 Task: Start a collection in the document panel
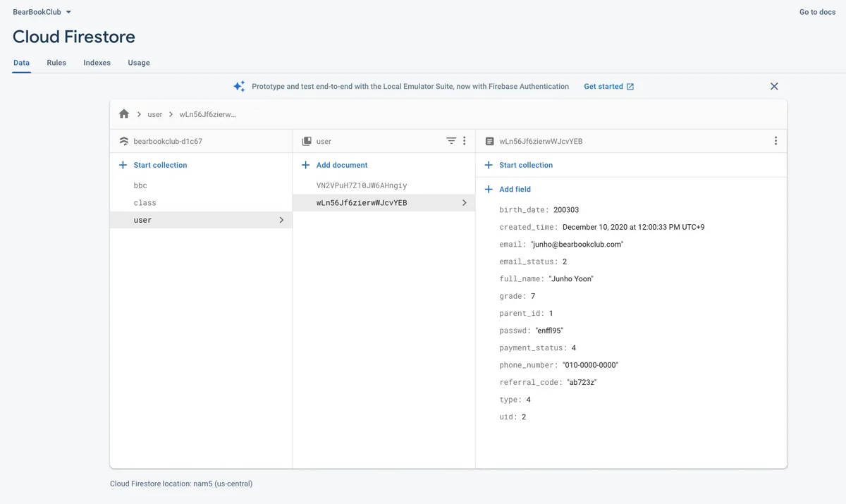519,165
